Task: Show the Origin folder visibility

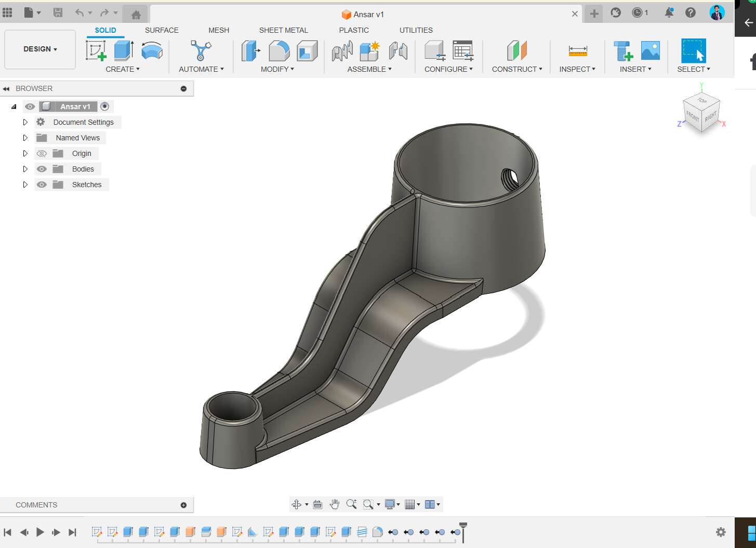Action: pos(42,153)
